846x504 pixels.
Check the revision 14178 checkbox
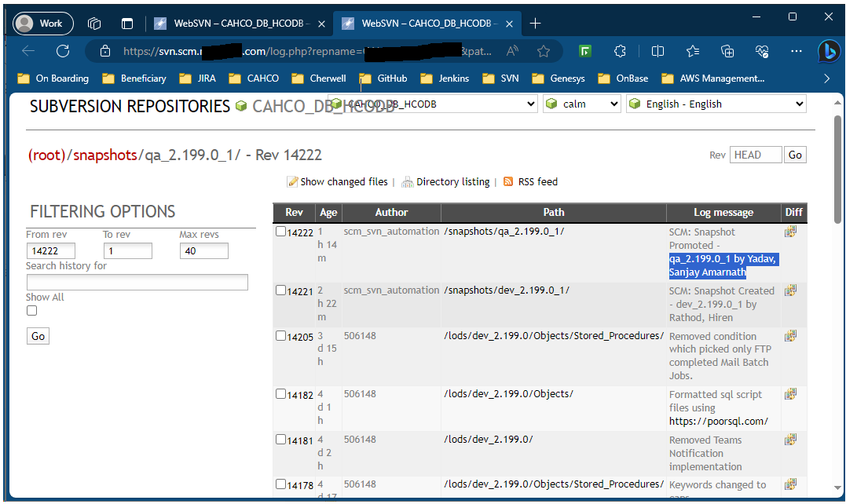point(280,484)
